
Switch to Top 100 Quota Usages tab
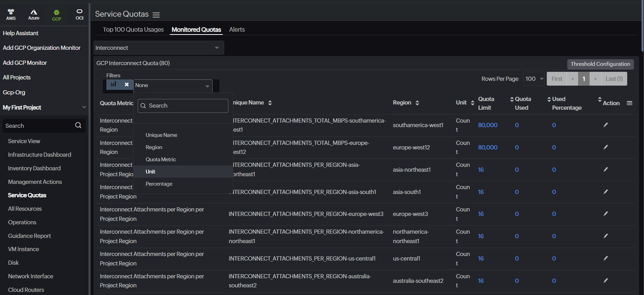[x=133, y=30]
